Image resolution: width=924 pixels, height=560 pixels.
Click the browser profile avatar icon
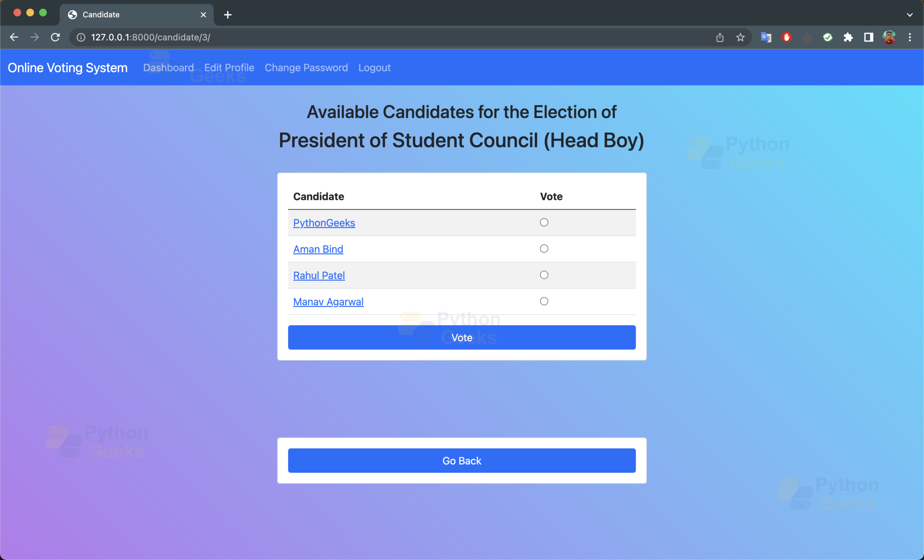tap(890, 38)
